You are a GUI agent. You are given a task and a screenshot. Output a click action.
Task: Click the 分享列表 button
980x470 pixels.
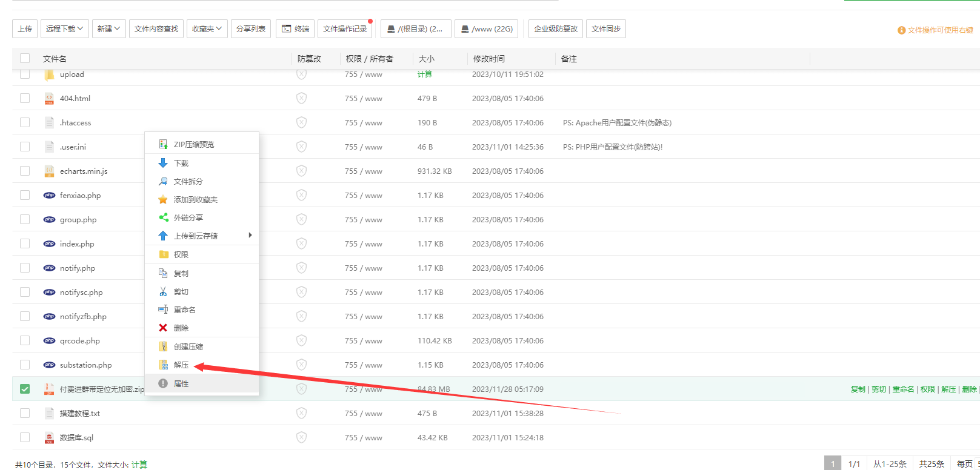click(251, 28)
